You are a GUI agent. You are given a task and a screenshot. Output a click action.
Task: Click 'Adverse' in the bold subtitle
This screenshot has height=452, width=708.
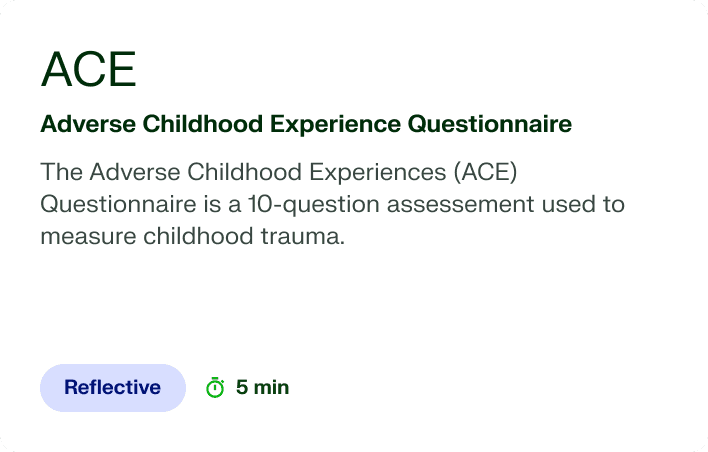(x=88, y=124)
